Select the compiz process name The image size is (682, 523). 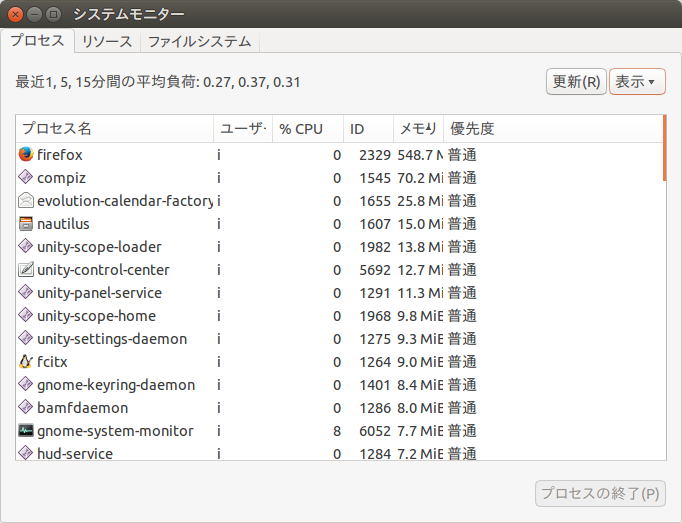click(x=61, y=178)
